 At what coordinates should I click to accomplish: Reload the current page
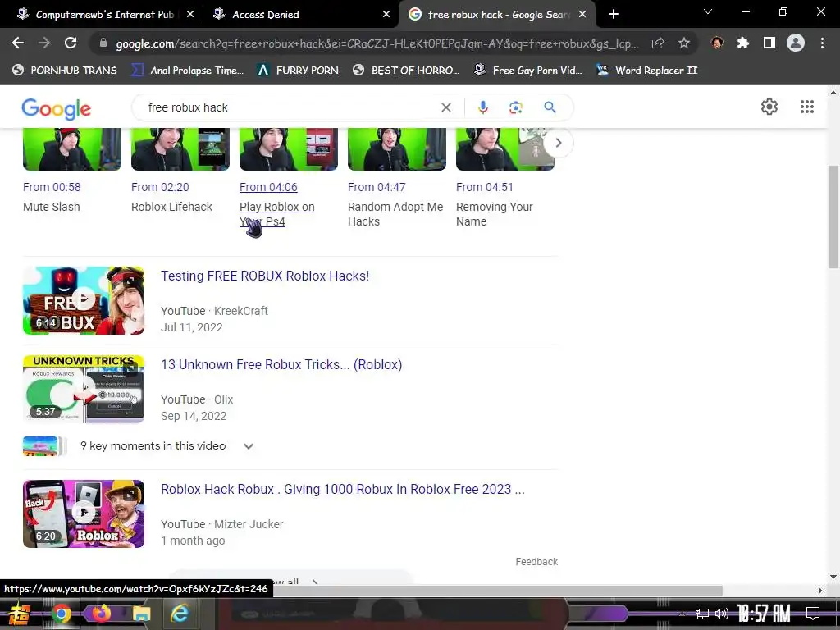click(71, 43)
